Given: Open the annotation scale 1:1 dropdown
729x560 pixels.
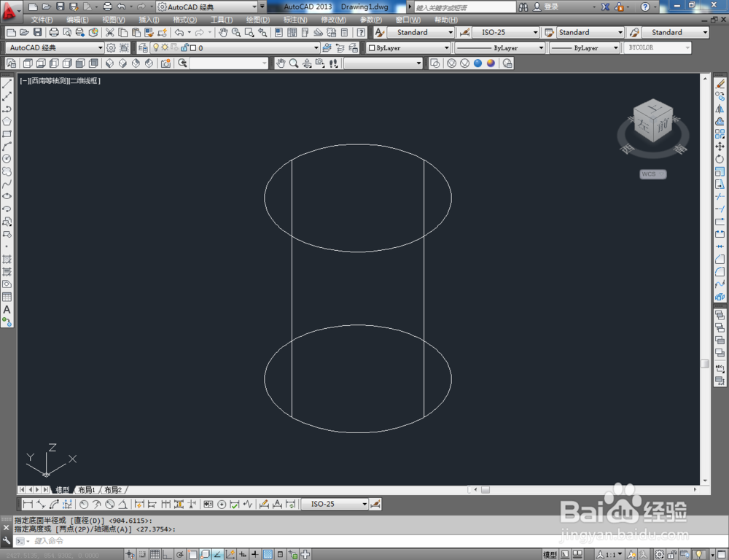Looking at the screenshot, I should click(609, 554).
